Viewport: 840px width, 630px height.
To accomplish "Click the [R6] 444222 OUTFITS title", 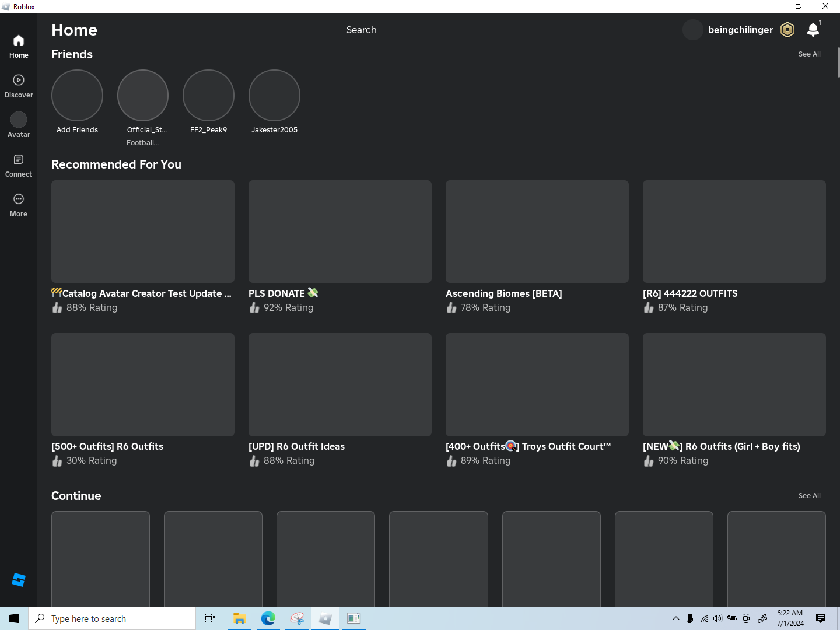I will (690, 293).
